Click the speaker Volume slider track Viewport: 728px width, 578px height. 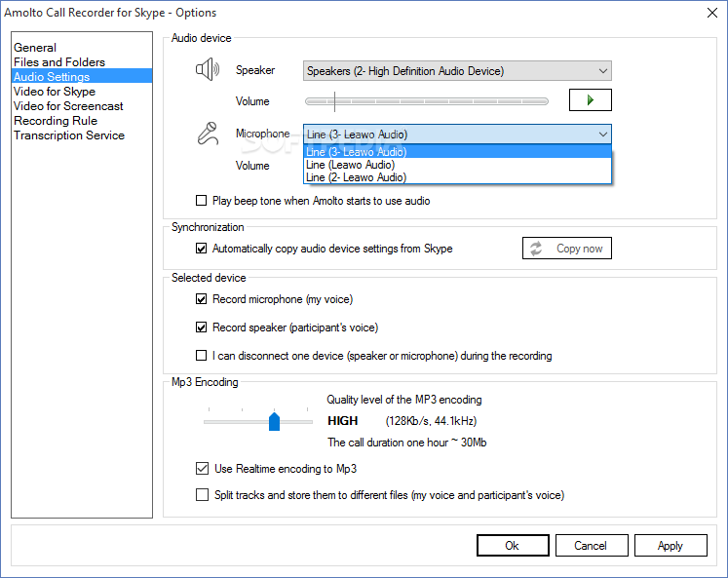click(427, 101)
